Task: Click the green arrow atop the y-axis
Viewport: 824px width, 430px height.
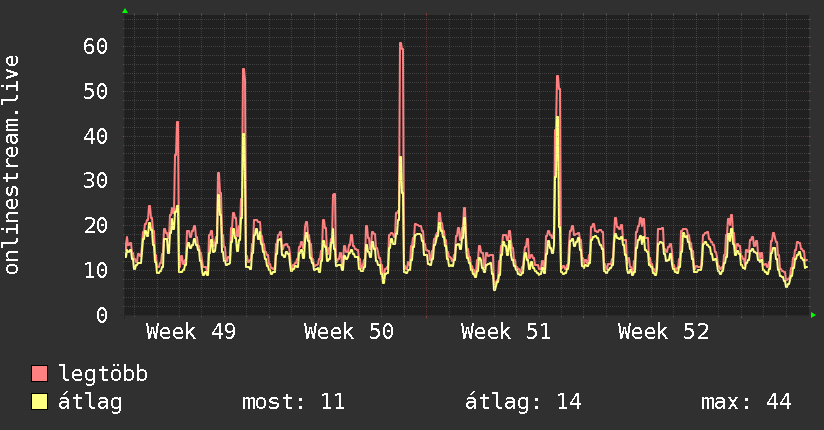Action: coord(125,11)
